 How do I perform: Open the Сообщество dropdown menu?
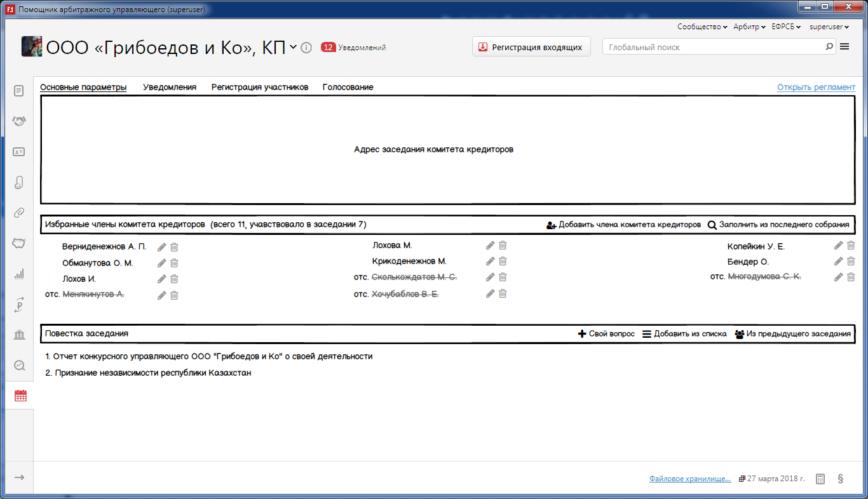pyautogui.click(x=702, y=27)
